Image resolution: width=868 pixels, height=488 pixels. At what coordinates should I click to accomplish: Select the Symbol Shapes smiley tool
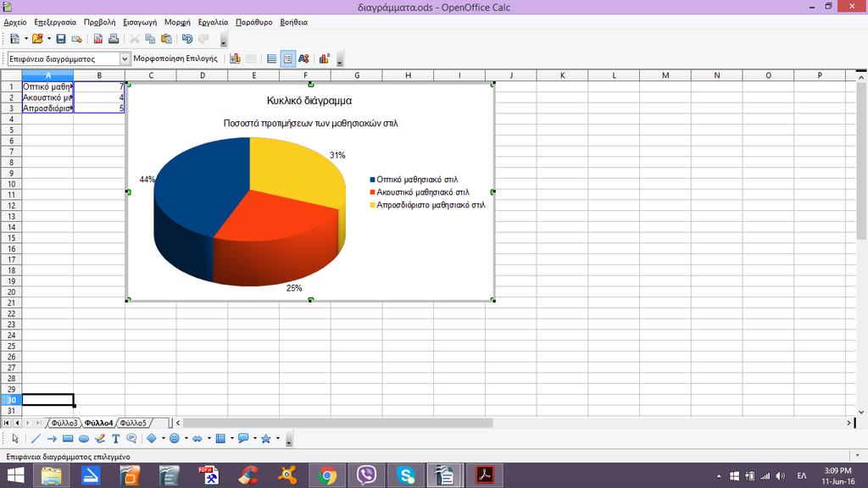(175, 439)
